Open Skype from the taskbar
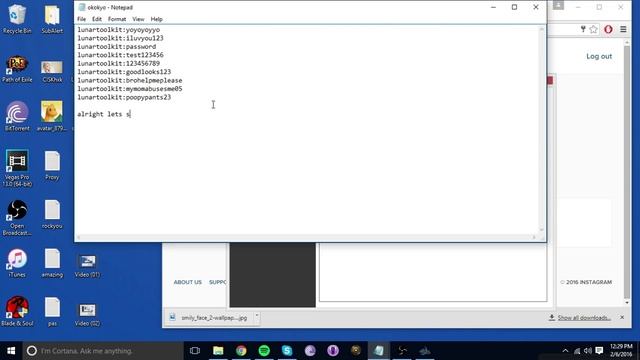 click(287, 351)
